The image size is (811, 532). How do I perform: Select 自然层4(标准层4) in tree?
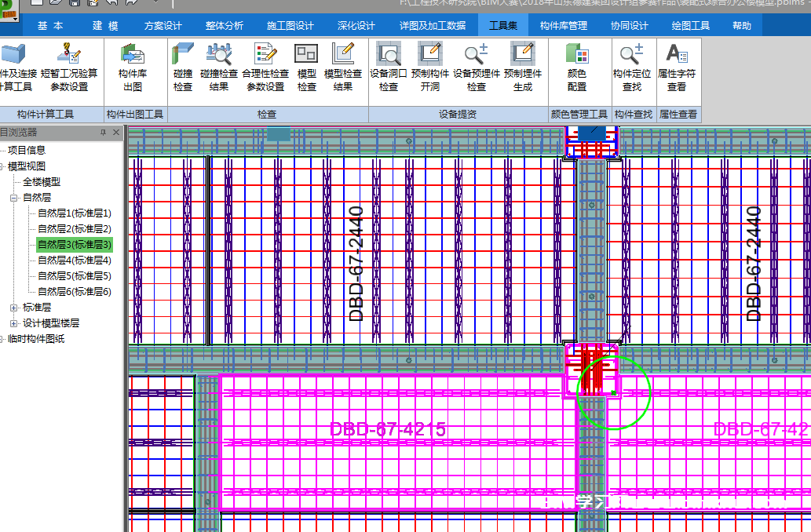click(75, 261)
